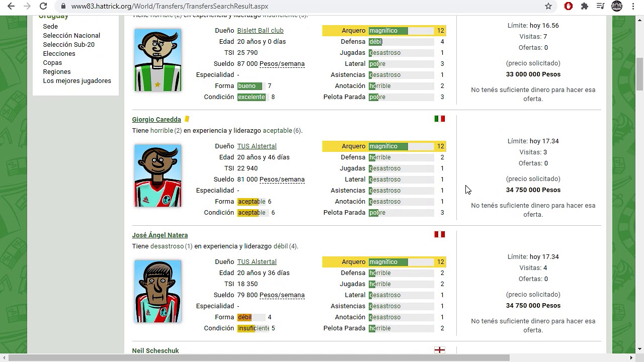Open José Ángel Natera's player page
Screen dimensions: 644x362
tap(160, 235)
